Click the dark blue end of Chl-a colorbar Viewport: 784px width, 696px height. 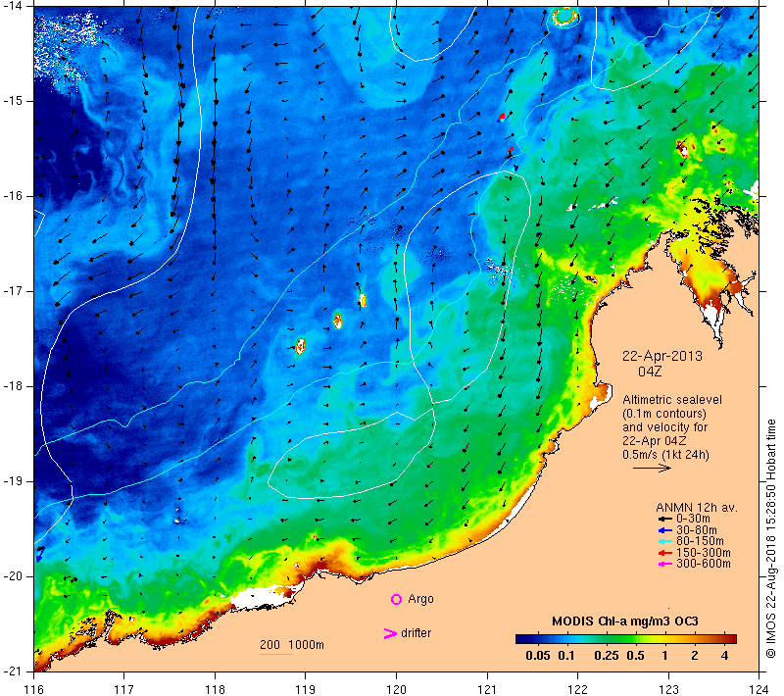tap(520, 638)
